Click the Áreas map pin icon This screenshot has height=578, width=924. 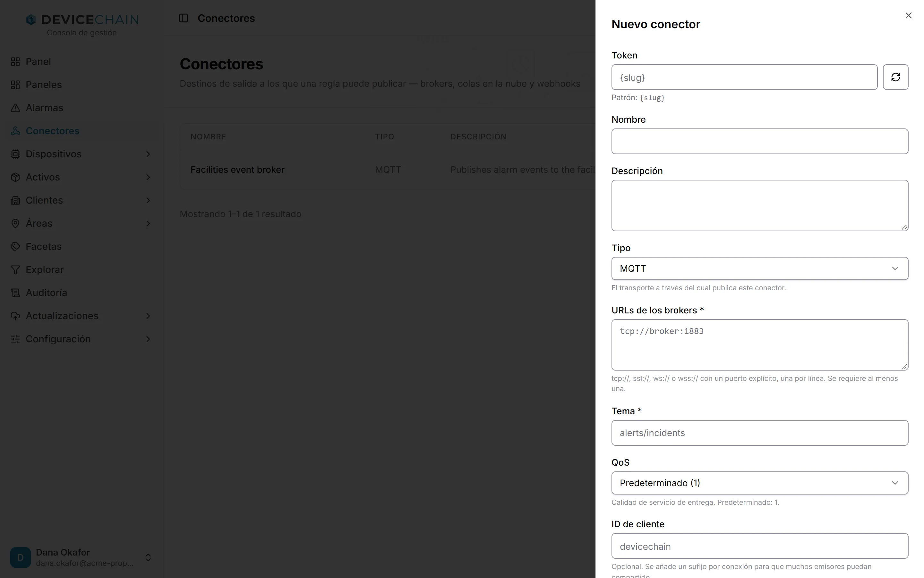pos(15,223)
